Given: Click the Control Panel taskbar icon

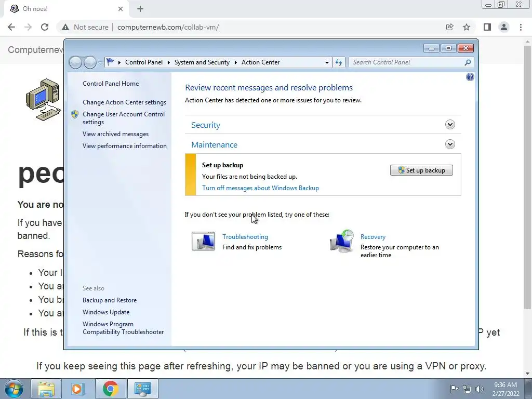Looking at the screenshot, I should (142, 389).
